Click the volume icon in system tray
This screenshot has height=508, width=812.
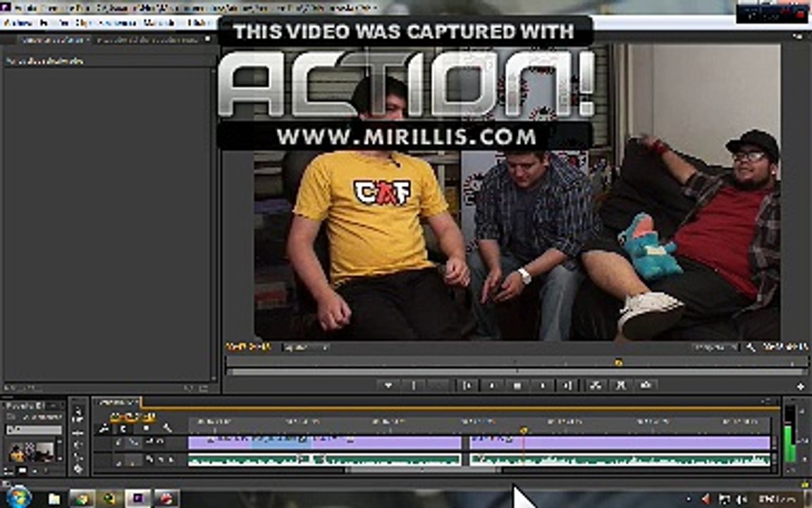(741, 500)
